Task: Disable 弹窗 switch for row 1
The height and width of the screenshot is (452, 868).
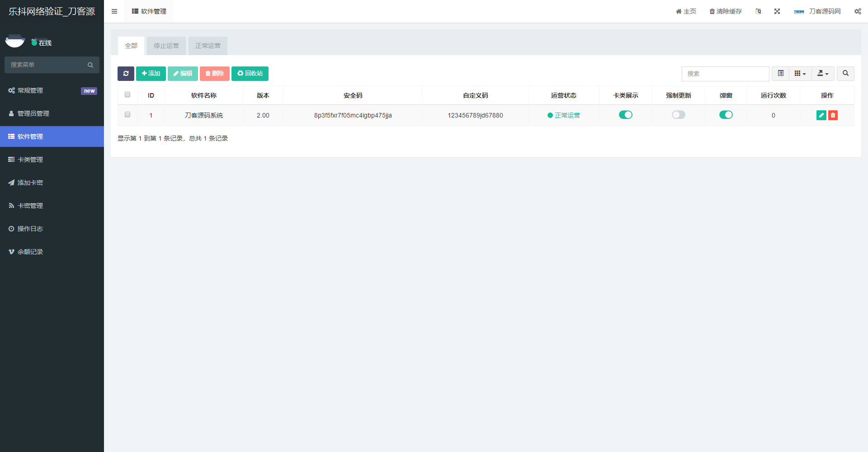Action: click(x=726, y=115)
